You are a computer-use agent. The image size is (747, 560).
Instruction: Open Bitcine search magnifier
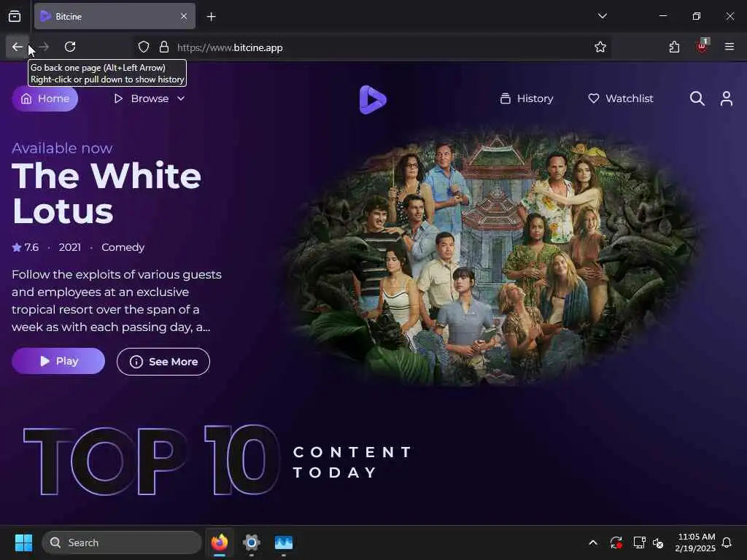tap(697, 98)
